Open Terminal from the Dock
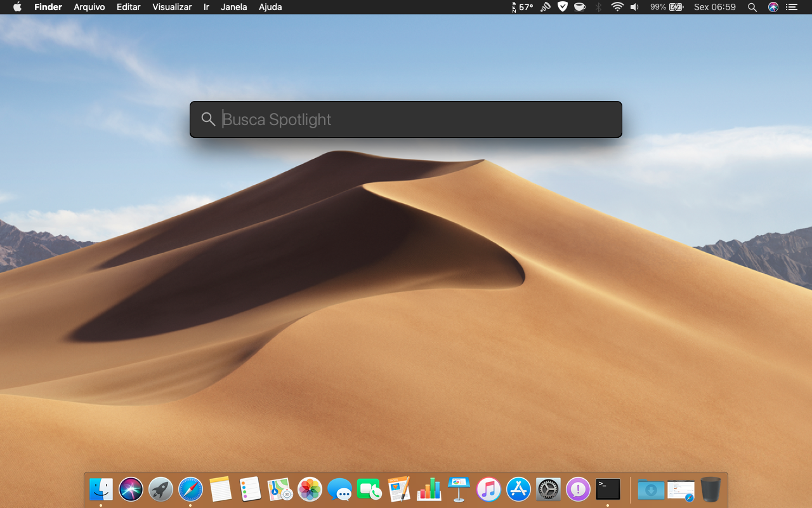The height and width of the screenshot is (508, 812). [608, 489]
